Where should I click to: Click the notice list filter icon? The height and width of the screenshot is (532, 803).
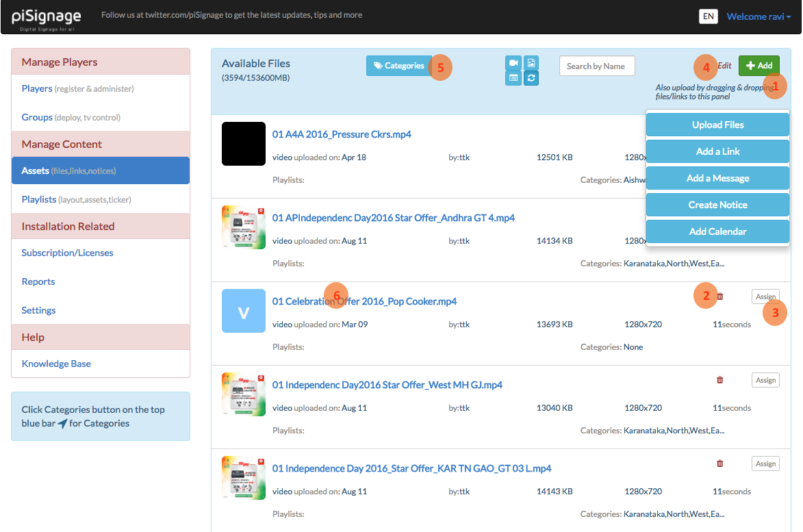click(513, 78)
